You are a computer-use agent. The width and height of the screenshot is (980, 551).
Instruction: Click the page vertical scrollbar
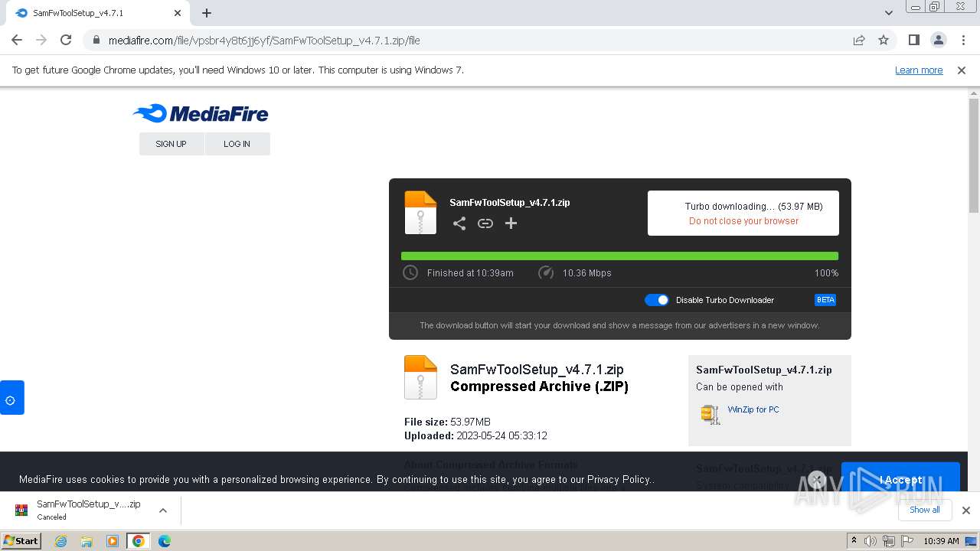pyautogui.click(x=974, y=156)
